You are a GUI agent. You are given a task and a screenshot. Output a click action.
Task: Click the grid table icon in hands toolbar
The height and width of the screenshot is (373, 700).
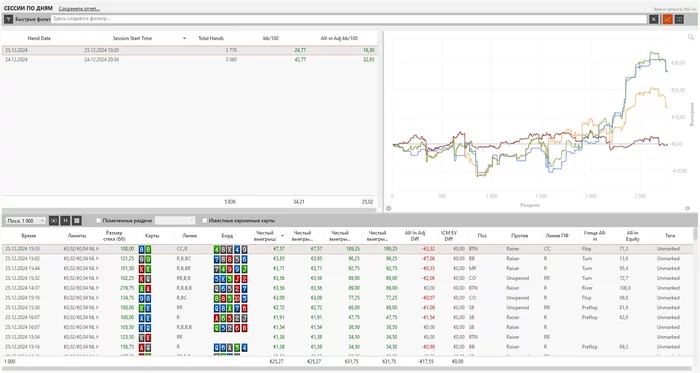pyautogui.click(x=77, y=220)
